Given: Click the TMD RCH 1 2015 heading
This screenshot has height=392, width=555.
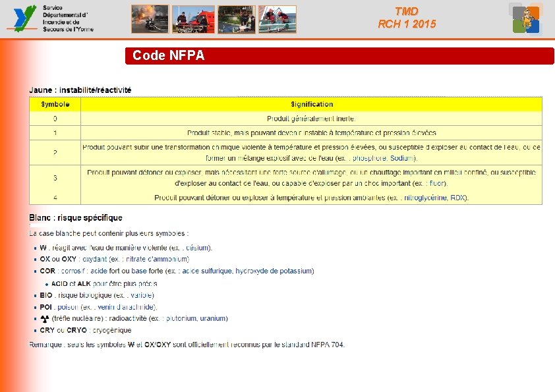Looking at the screenshot, I should 407,18.
